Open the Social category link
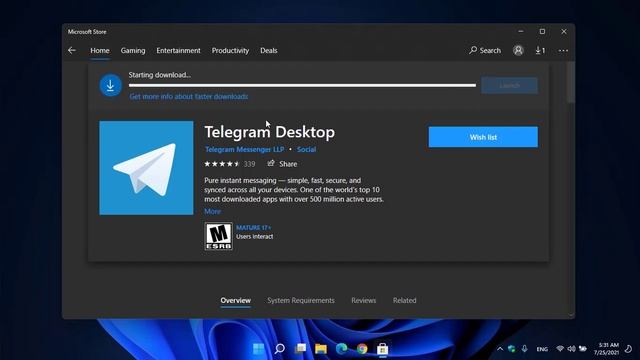640x360 pixels. [306, 149]
